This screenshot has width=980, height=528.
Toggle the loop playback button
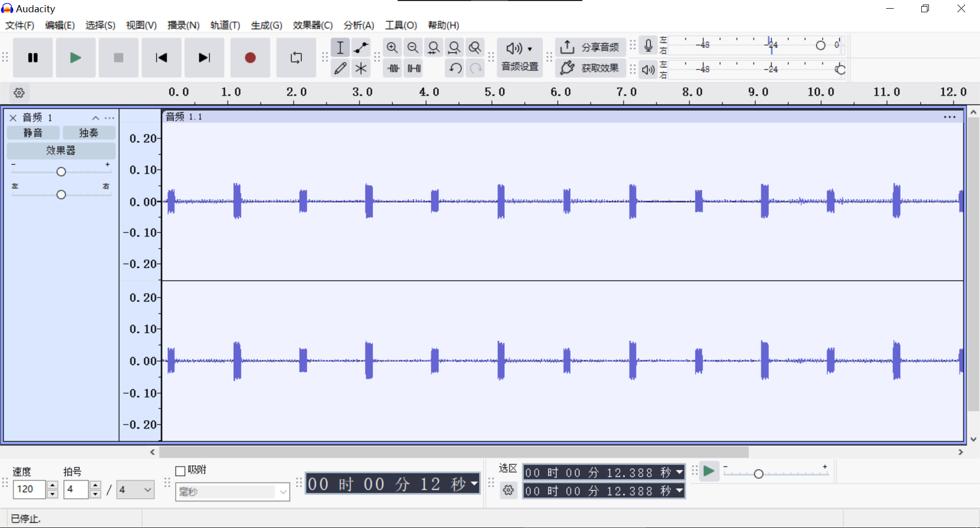click(296, 58)
